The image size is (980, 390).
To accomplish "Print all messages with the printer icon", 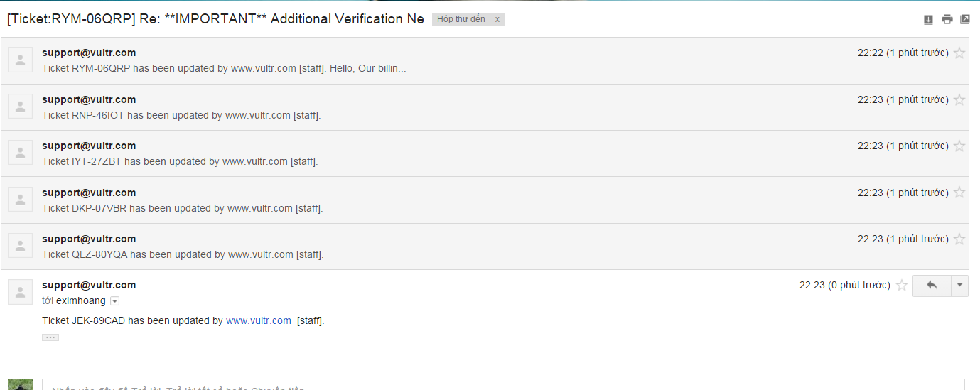I will (947, 20).
